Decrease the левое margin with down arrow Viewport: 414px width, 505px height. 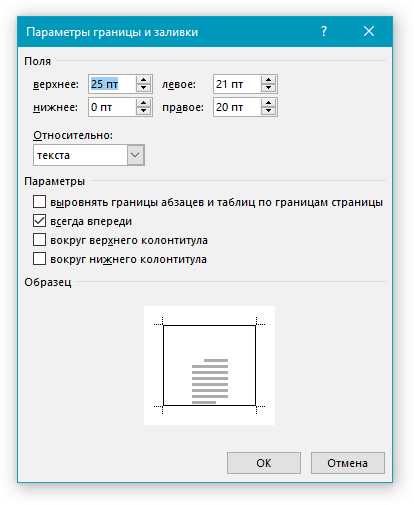[x=268, y=88]
